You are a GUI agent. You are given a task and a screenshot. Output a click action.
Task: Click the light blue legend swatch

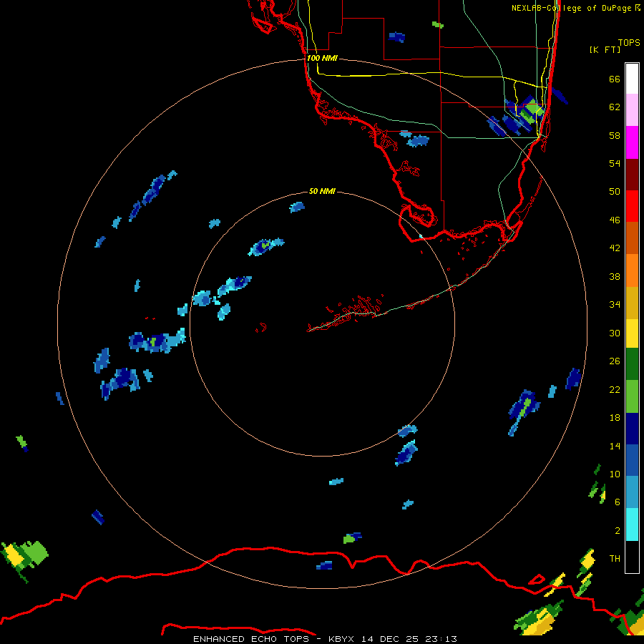[x=632, y=492]
